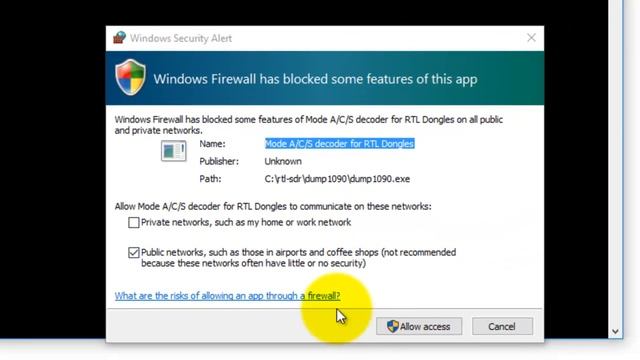The width and height of the screenshot is (640, 360).
Task: Click the Windows Security Alert title bar icon
Action: [119, 38]
